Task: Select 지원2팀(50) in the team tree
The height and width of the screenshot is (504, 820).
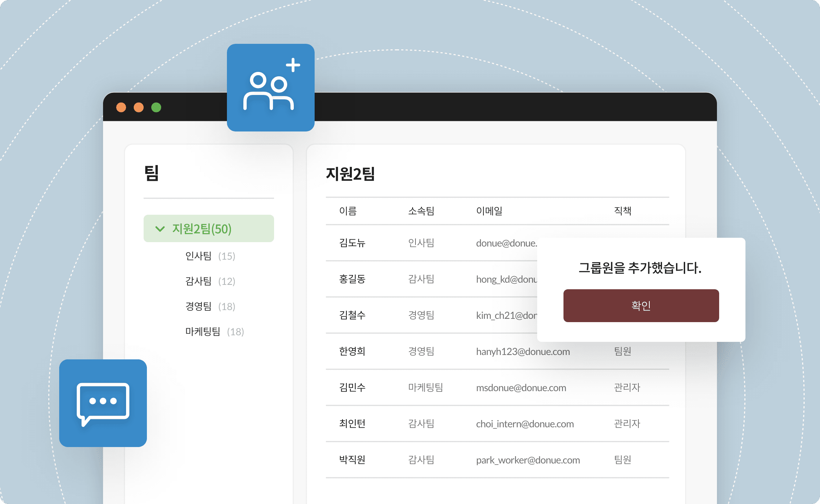Action: point(202,229)
